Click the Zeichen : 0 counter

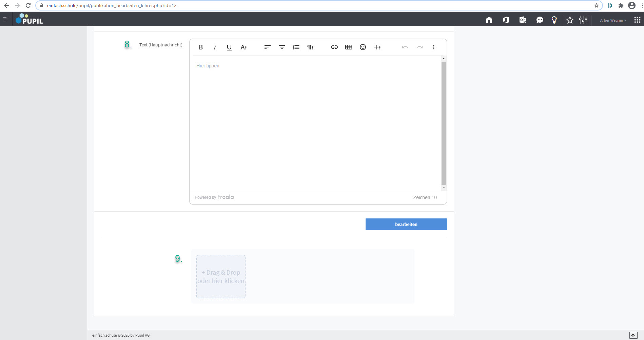pyautogui.click(x=425, y=197)
